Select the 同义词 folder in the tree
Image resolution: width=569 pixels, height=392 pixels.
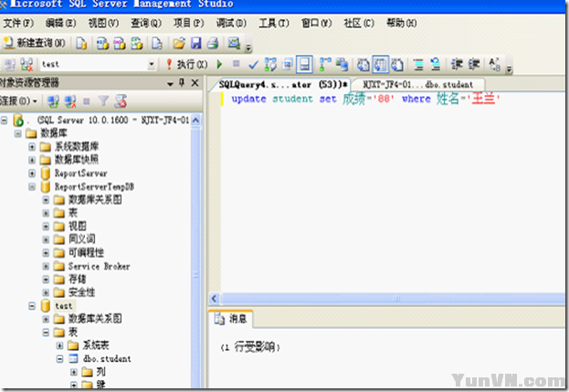click(x=81, y=239)
